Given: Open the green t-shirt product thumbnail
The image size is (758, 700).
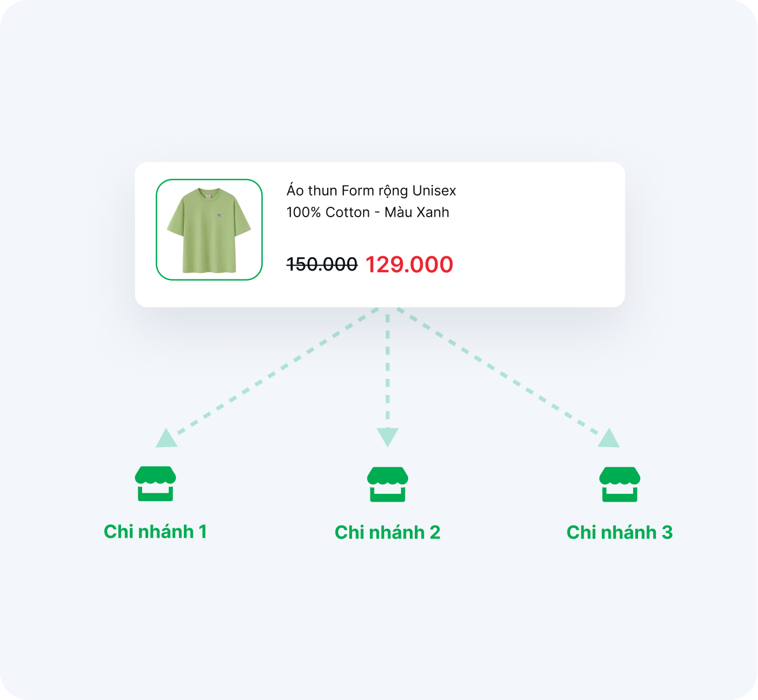Looking at the screenshot, I should 209,229.
